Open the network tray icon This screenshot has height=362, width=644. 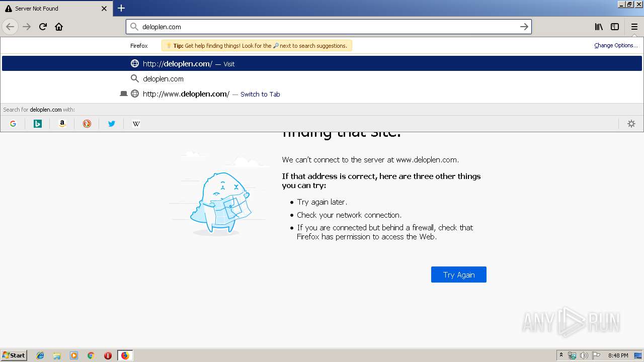pyautogui.click(x=572, y=355)
